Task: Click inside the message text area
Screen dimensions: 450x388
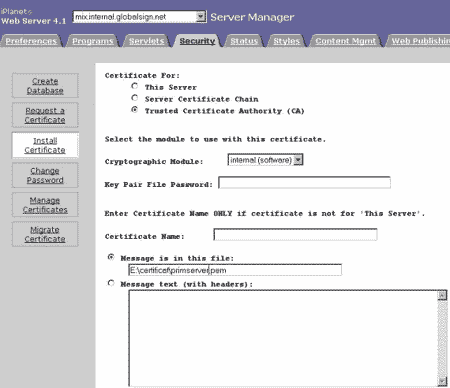Action: click(283, 338)
